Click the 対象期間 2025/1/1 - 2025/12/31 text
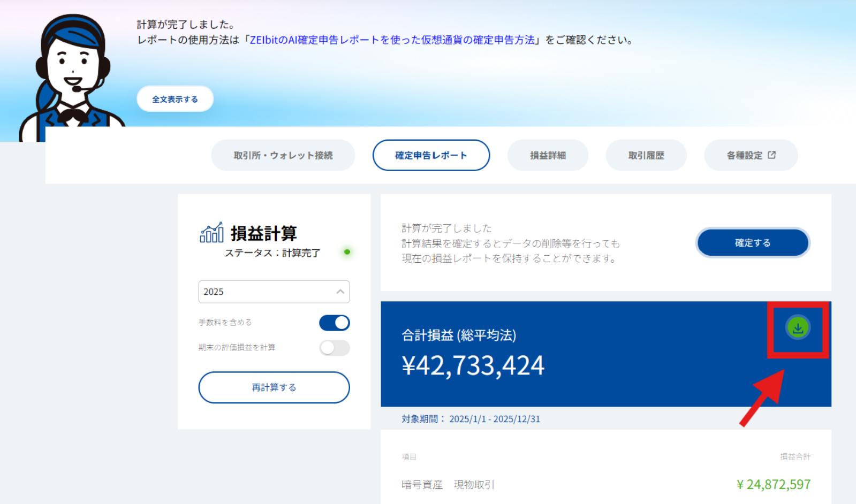Screen dimensions: 856x504 pos(471,419)
